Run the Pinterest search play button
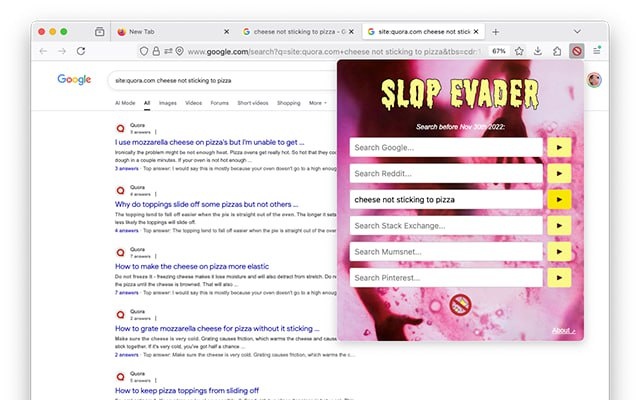This screenshot has height=400, width=640. [559, 278]
